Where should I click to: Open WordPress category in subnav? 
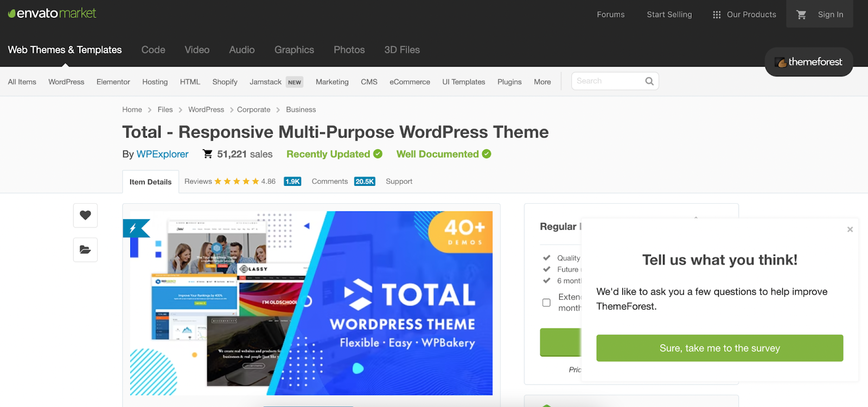pyautogui.click(x=66, y=82)
